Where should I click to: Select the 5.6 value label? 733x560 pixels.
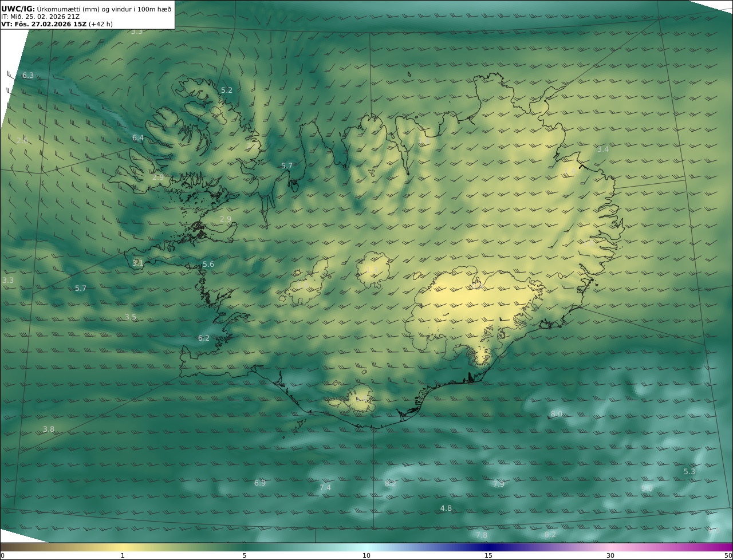pos(208,265)
